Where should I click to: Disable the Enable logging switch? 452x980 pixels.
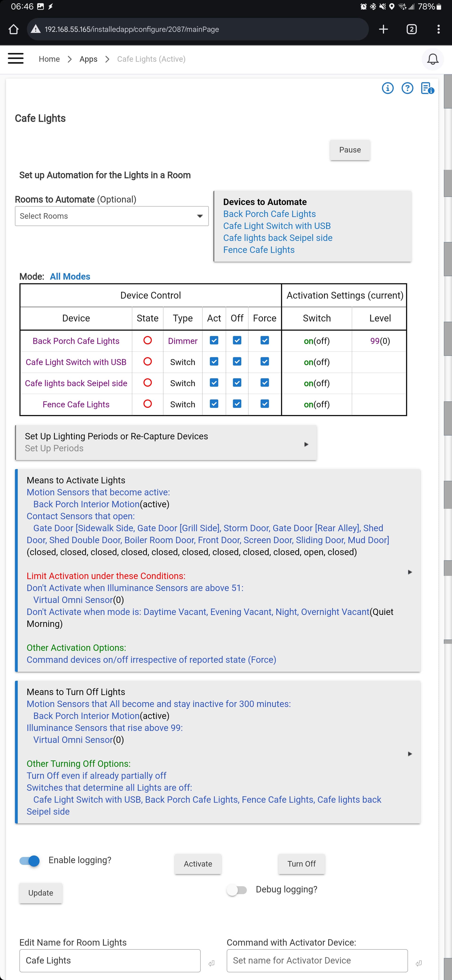click(30, 861)
